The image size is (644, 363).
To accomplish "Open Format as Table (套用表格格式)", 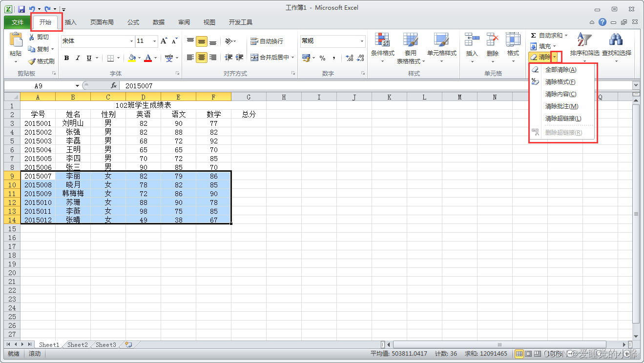I will tap(411, 48).
